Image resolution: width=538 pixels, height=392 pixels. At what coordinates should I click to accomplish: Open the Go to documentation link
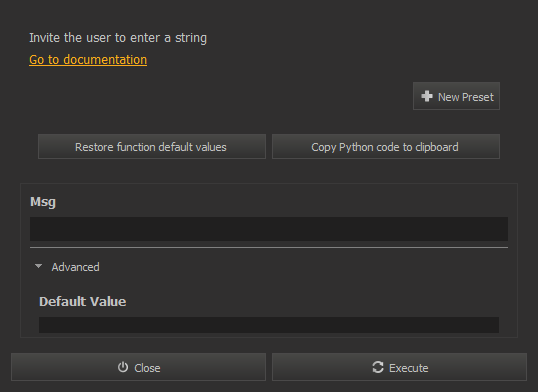[x=88, y=60]
